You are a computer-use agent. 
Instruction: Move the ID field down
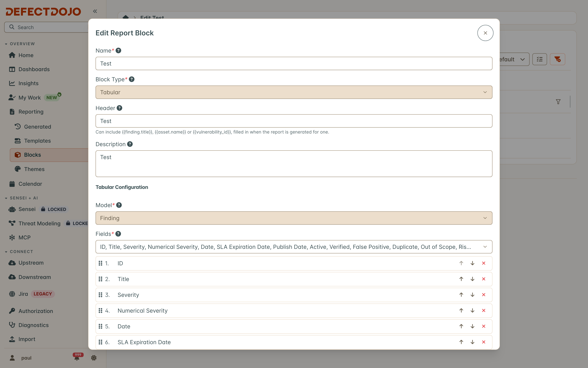pos(472,263)
